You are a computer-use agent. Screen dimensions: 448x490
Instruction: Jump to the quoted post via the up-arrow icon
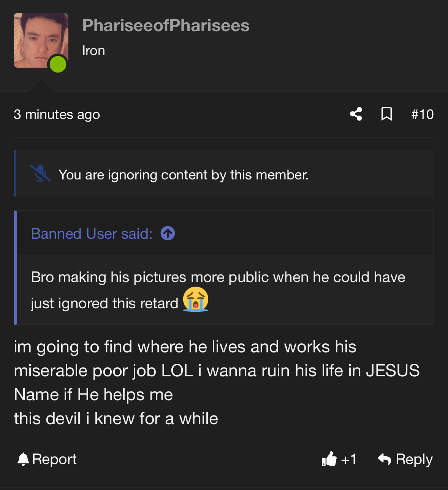[168, 233]
